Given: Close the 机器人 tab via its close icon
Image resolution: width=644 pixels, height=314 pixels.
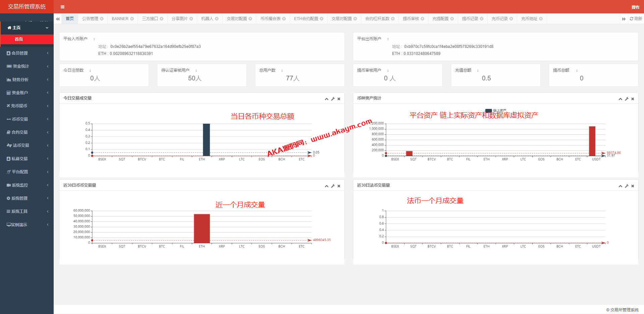Looking at the screenshot, I should pyautogui.click(x=217, y=19).
